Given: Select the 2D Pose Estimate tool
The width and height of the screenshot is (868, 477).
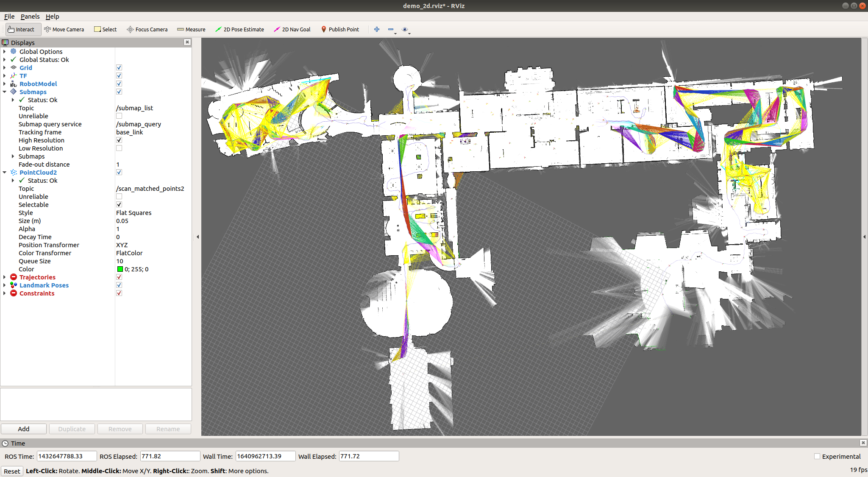Looking at the screenshot, I should coord(240,29).
